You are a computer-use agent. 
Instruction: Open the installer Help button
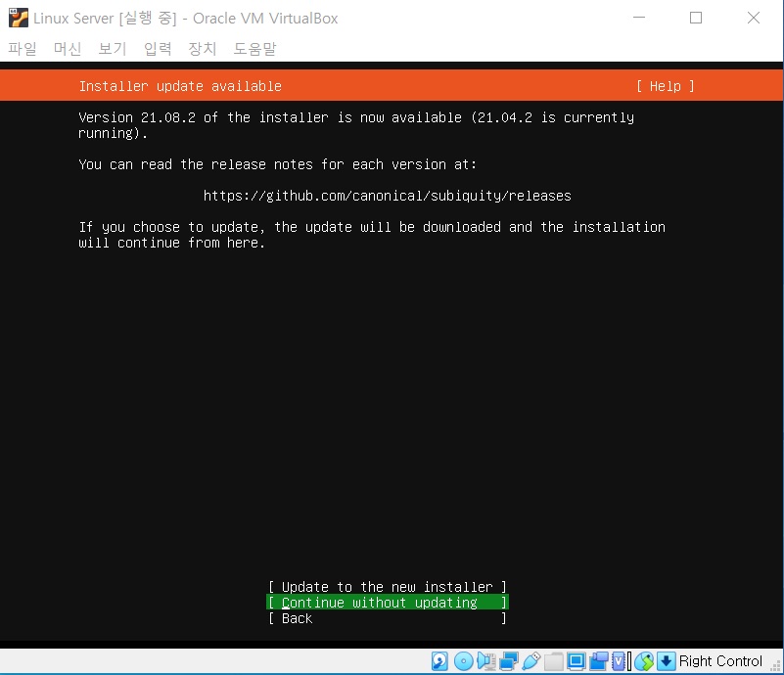click(x=665, y=86)
